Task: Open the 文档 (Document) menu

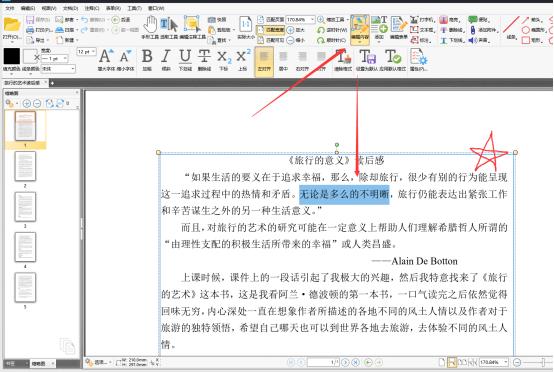Action: [70, 8]
